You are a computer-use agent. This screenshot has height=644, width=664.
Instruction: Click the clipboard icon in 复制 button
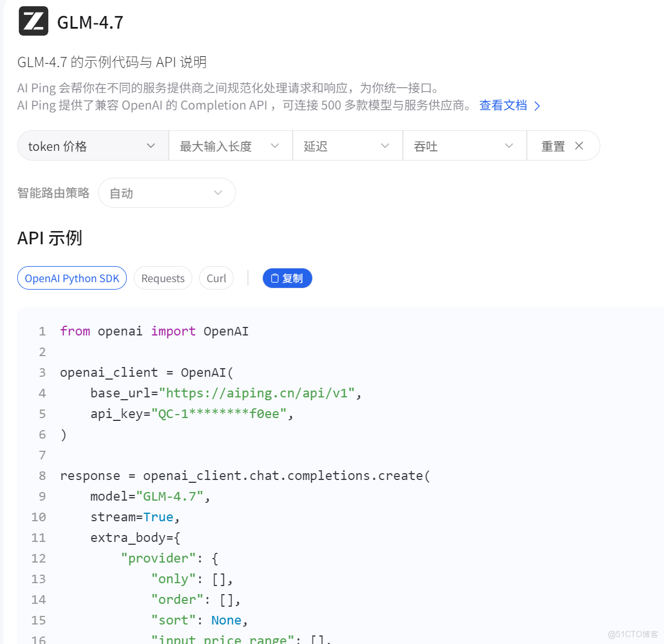point(274,279)
